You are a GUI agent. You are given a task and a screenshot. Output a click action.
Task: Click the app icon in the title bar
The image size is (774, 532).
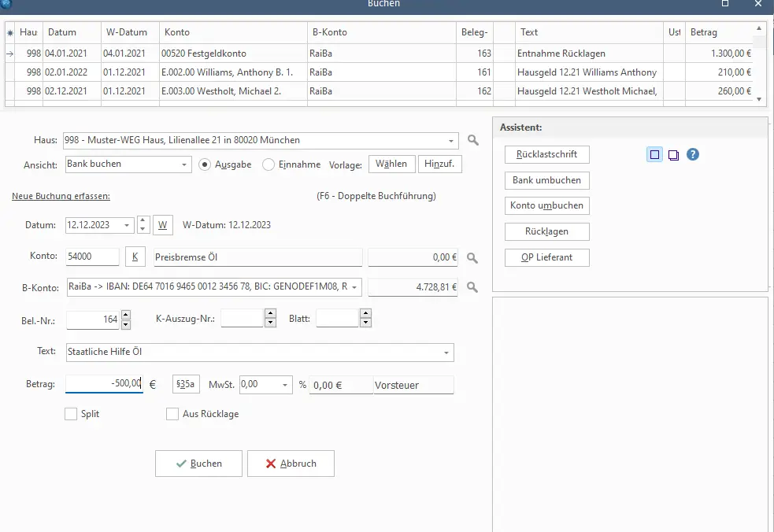(x=6, y=3)
